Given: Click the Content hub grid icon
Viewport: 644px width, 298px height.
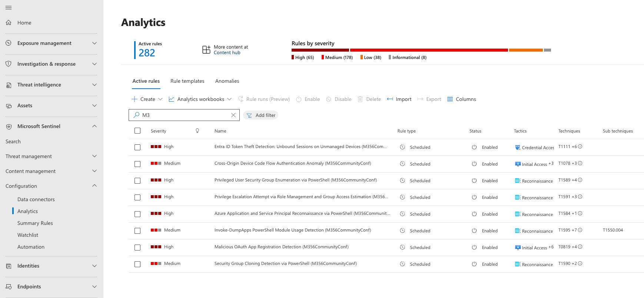Looking at the screenshot, I should pyautogui.click(x=206, y=50).
